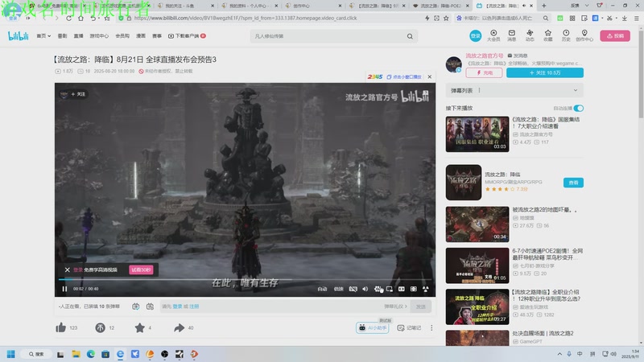
Task: Open danmaku settings icon beside comment input
Action: click(150, 306)
